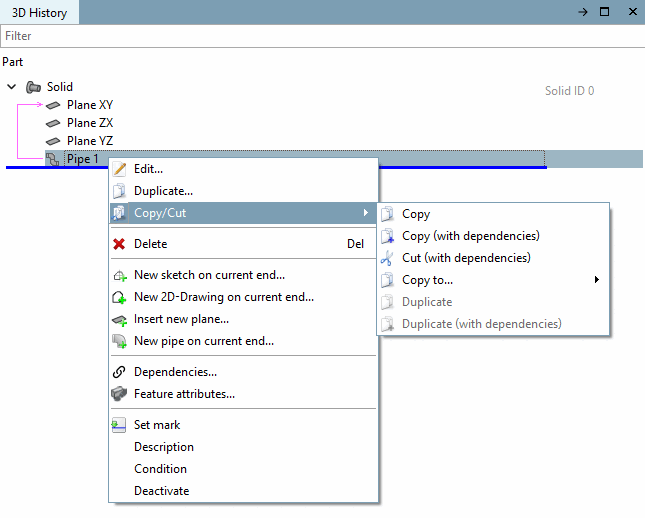Choose Duplicate... in the context menu

pos(244,191)
